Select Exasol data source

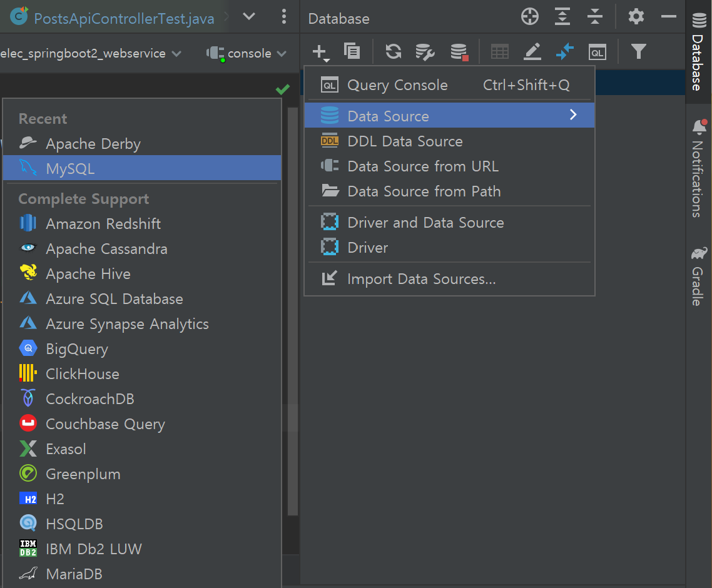[x=142, y=449]
